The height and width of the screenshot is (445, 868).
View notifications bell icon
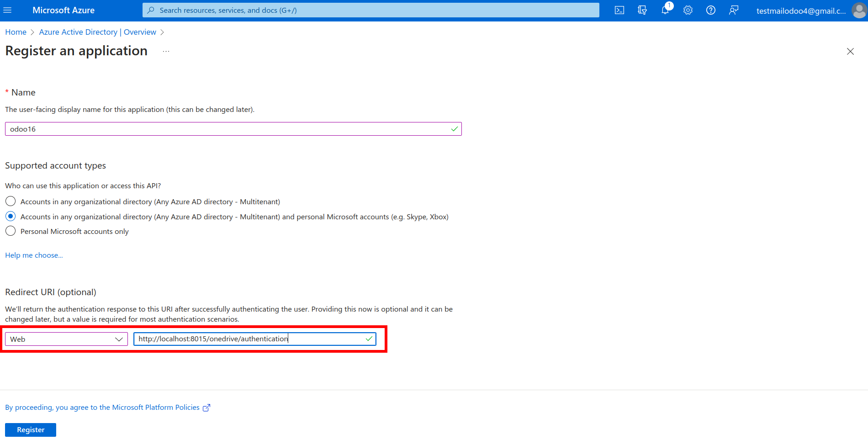(x=665, y=10)
